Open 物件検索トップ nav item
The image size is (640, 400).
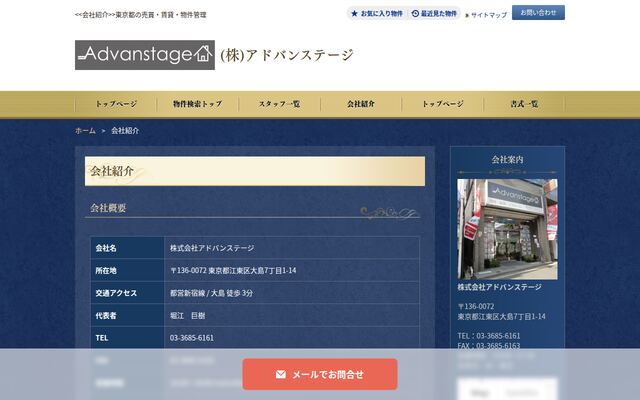click(x=198, y=104)
